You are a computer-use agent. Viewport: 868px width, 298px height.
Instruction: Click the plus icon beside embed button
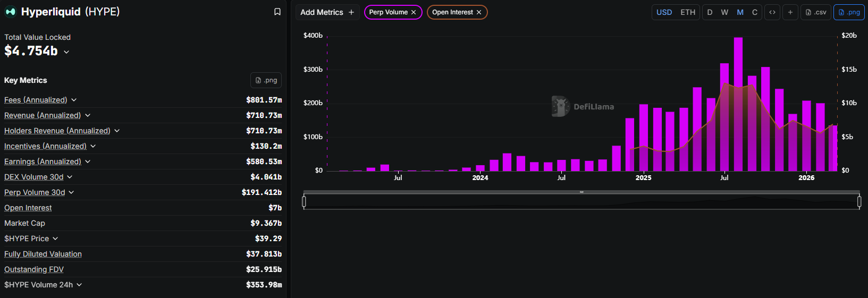click(790, 12)
